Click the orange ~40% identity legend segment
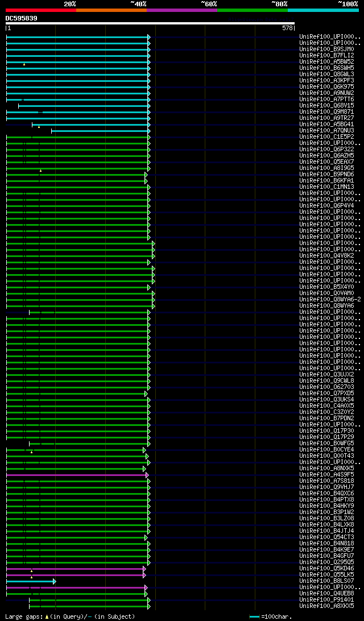364x621 pixels. coord(111,10)
